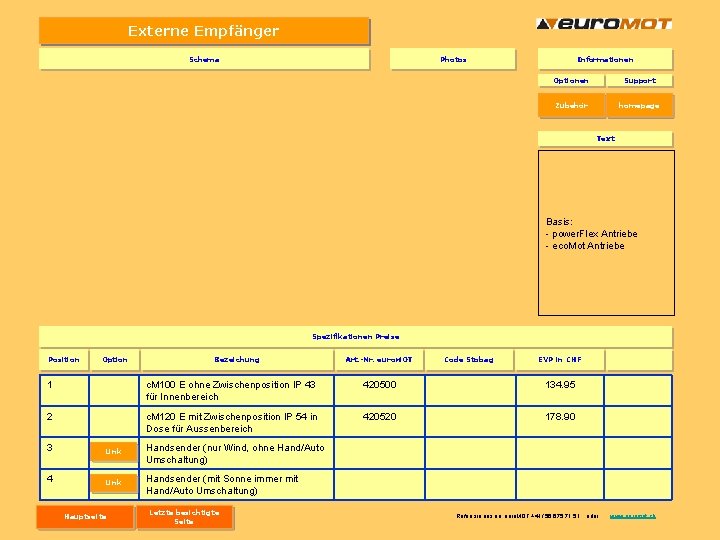Select the cM100 E ohne Zwischenposition description

[x=231, y=390]
